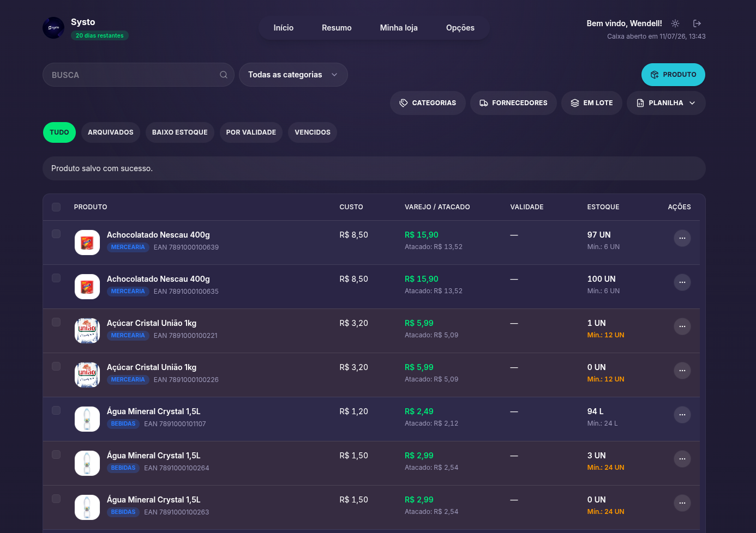Open the Categorias management button
756x533 pixels.
428,103
